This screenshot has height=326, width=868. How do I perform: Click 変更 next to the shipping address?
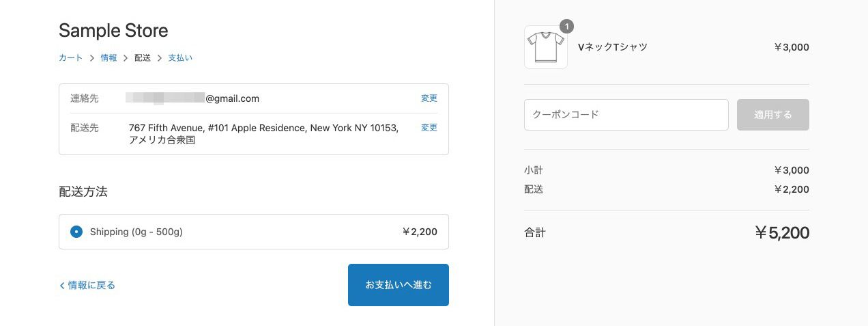coord(429,128)
